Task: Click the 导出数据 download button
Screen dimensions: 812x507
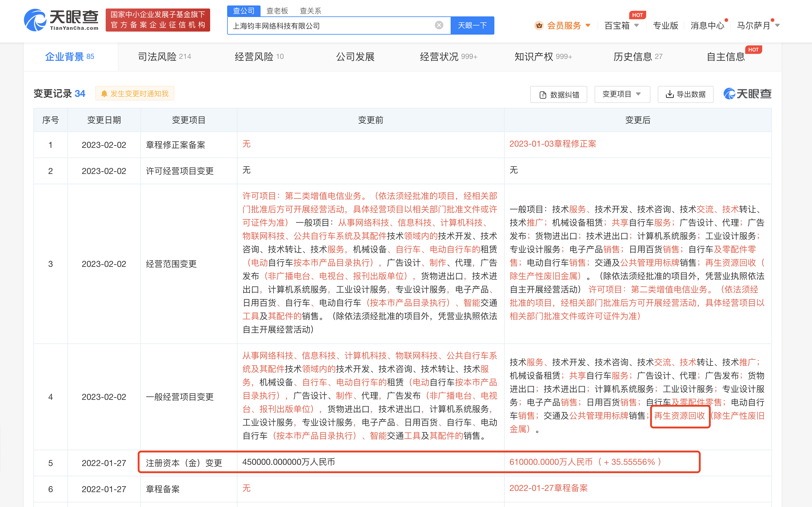Action: [x=685, y=94]
